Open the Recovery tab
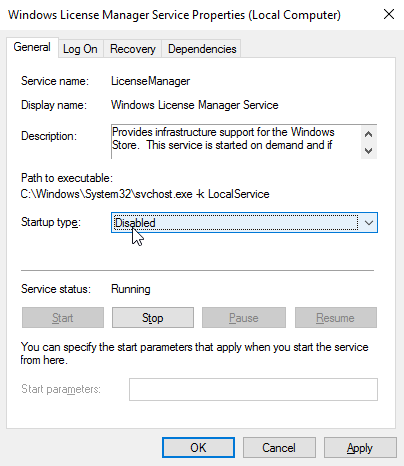The width and height of the screenshot is (404, 466). point(133,49)
